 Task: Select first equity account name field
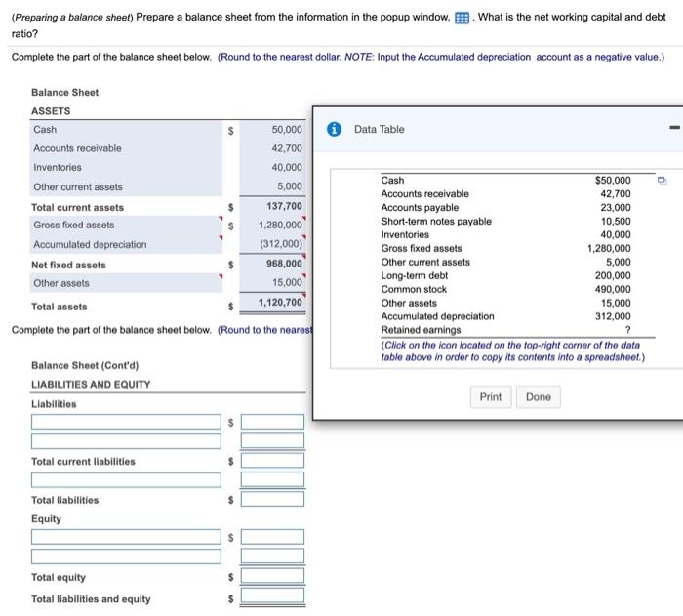coord(126,537)
